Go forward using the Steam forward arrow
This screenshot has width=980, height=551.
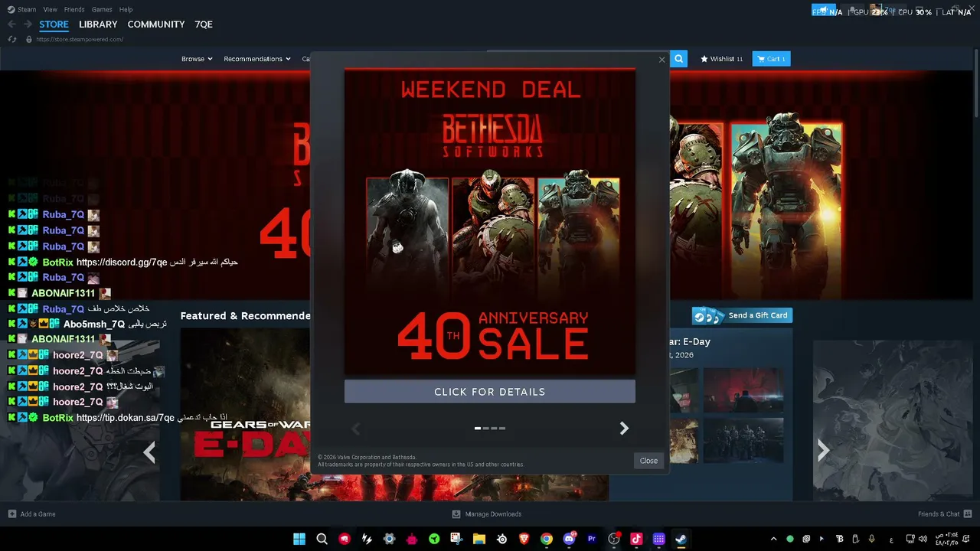[28, 24]
